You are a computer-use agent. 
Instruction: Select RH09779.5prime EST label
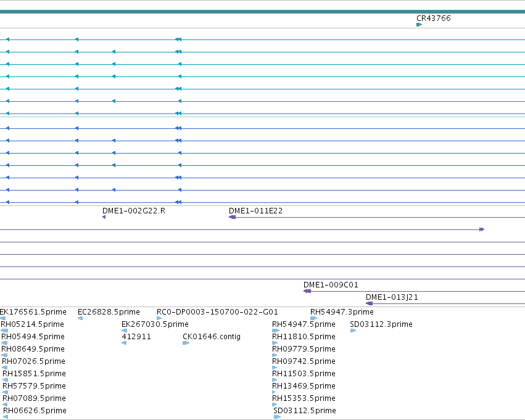click(x=304, y=349)
